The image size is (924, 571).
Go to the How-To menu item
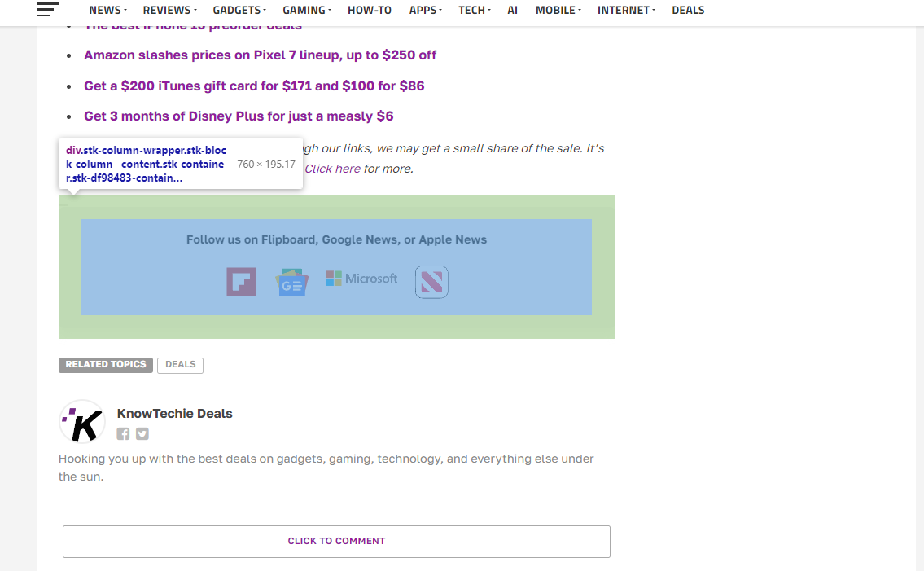[369, 11]
